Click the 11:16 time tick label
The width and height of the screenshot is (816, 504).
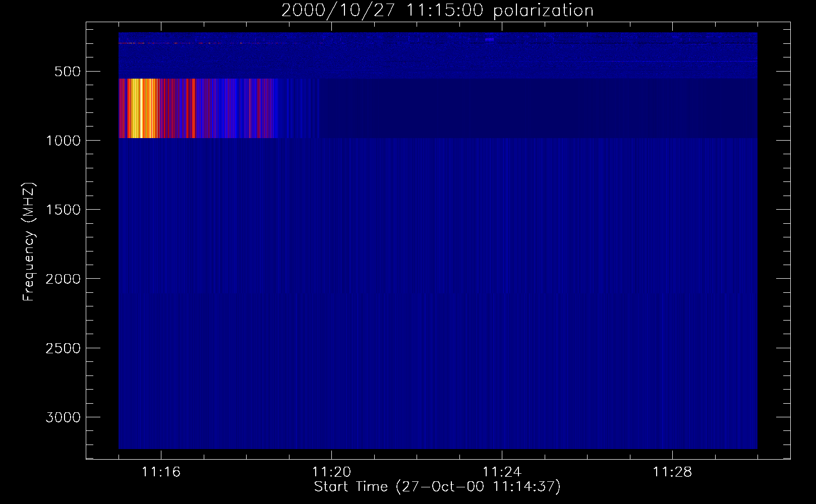[x=161, y=472]
